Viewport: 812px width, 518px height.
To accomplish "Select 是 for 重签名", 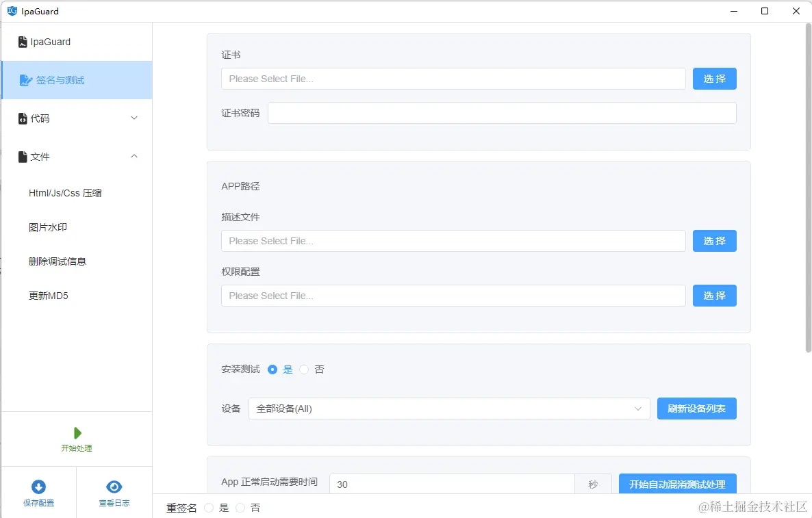I will click(x=208, y=507).
